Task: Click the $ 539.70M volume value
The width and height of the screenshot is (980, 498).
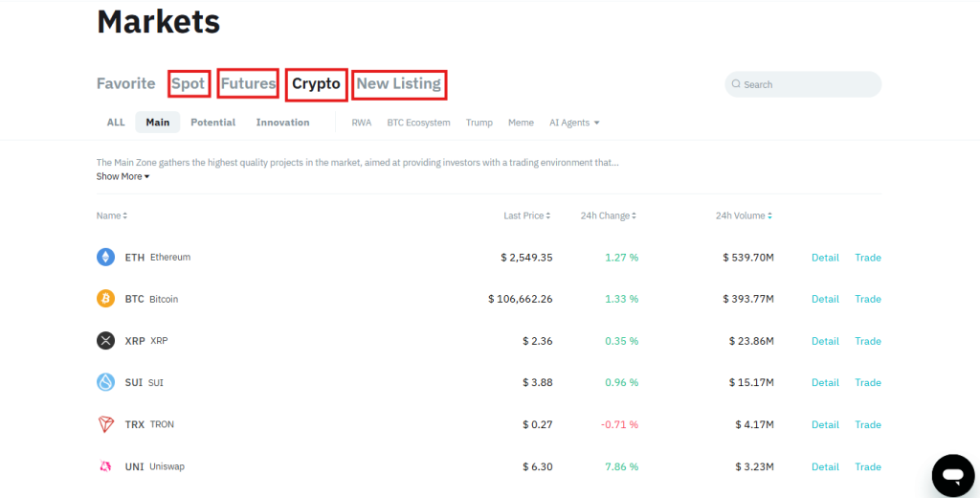Action: point(748,257)
